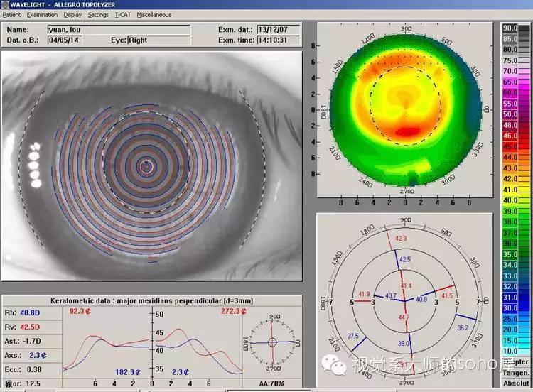Click the Diopter scale button
The width and height of the screenshot is (533, 392).
pos(516,361)
